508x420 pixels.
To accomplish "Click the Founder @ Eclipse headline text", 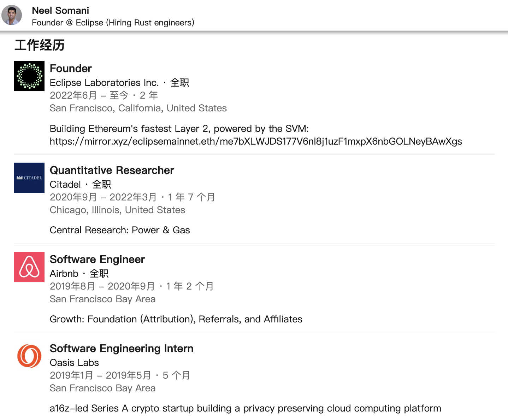I will click(x=113, y=23).
